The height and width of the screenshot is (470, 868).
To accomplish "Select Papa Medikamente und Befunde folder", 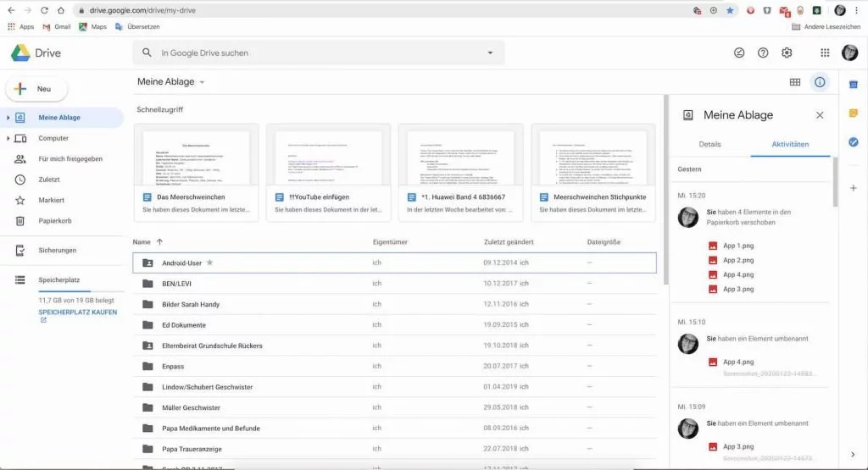I will 395,428.
